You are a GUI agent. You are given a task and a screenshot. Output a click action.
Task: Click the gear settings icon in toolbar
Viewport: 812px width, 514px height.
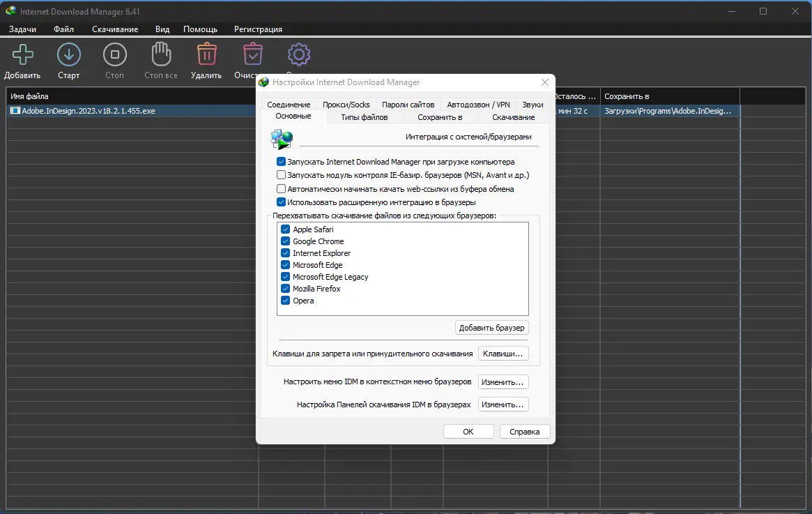[299, 54]
